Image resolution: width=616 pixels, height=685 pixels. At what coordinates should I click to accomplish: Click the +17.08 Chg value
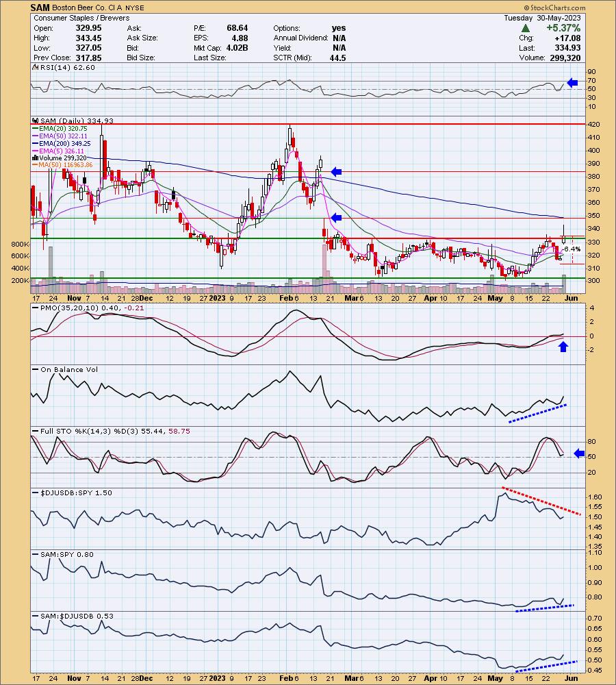point(568,38)
